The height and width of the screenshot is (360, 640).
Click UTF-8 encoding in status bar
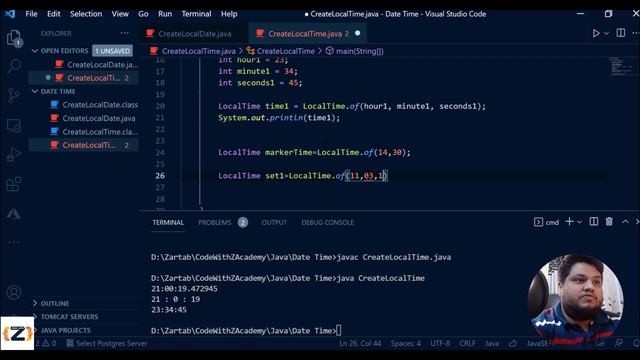click(440, 344)
